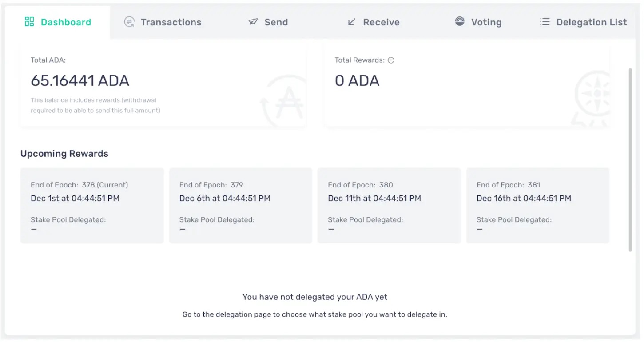Click the 0 ADA rewards value
Image resolution: width=644 pixels, height=342 pixels.
click(357, 80)
